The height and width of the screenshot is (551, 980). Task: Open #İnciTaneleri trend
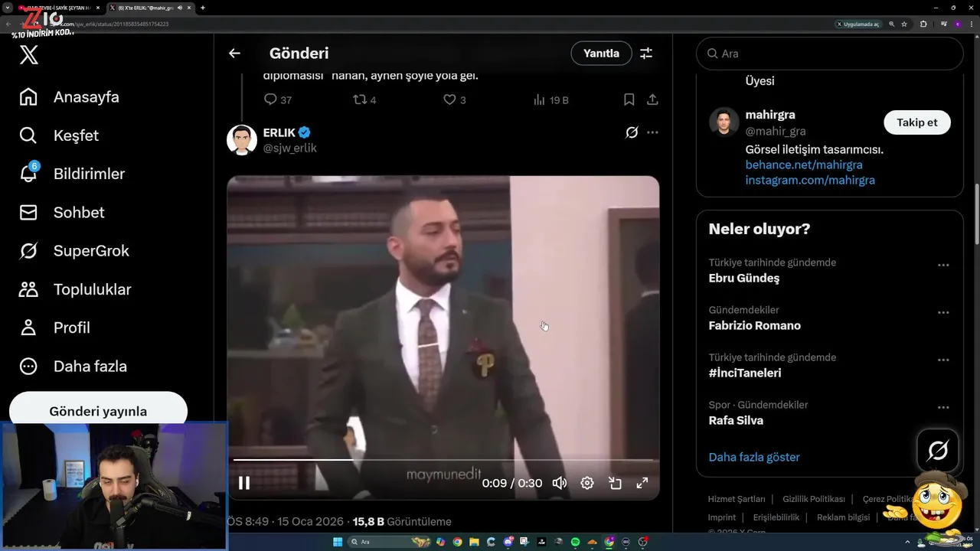pyautogui.click(x=745, y=373)
